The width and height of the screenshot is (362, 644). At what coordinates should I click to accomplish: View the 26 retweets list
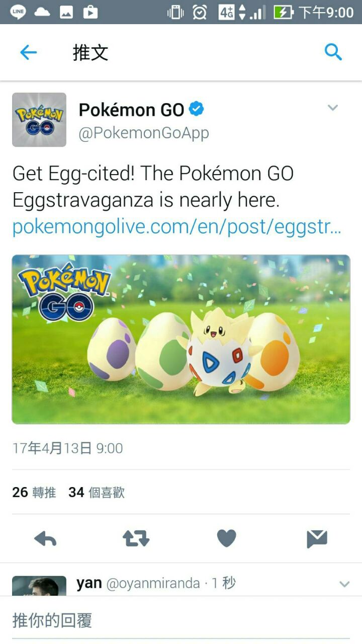(x=34, y=492)
